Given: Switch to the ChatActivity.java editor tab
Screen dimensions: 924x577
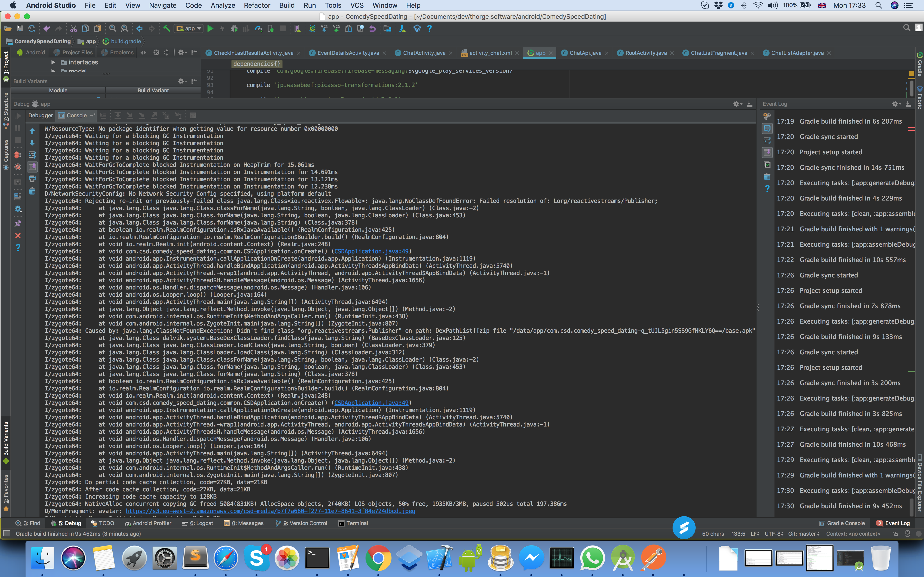Looking at the screenshot, I should coord(424,53).
